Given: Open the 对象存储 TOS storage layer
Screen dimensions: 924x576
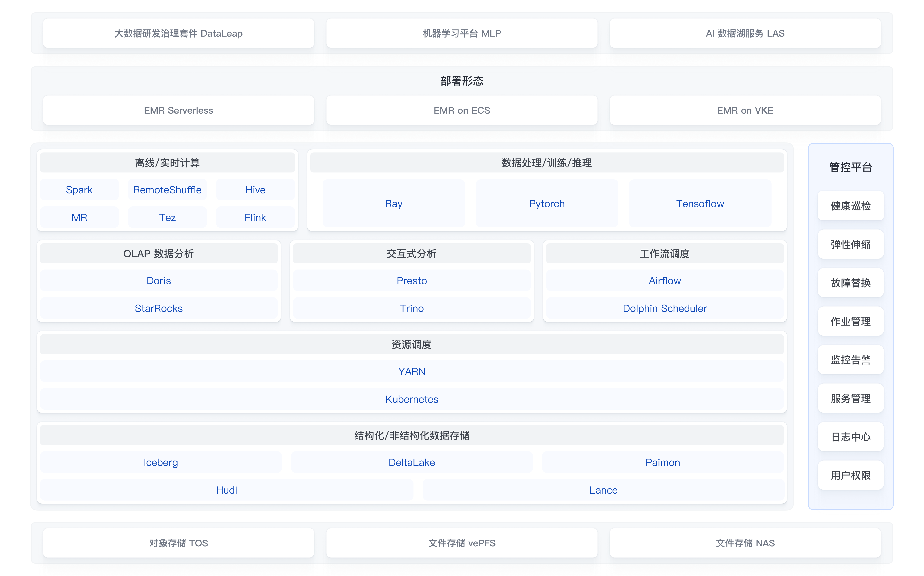Looking at the screenshot, I should tap(178, 544).
